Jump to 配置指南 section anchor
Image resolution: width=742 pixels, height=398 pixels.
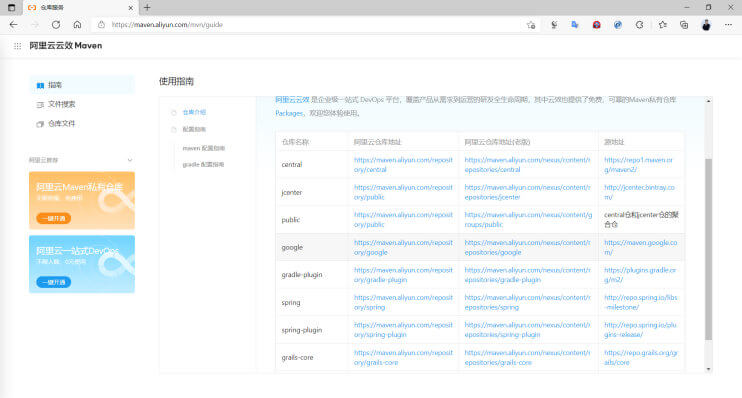point(194,129)
